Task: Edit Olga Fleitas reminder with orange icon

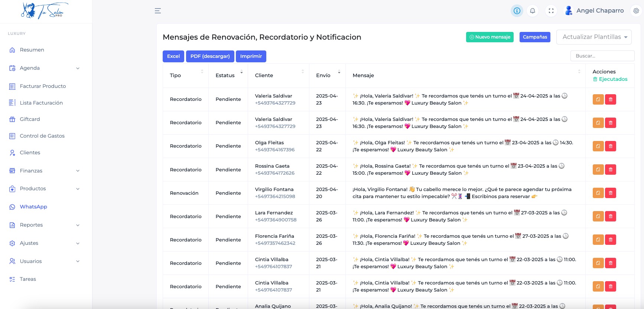Action: (598, 146)
